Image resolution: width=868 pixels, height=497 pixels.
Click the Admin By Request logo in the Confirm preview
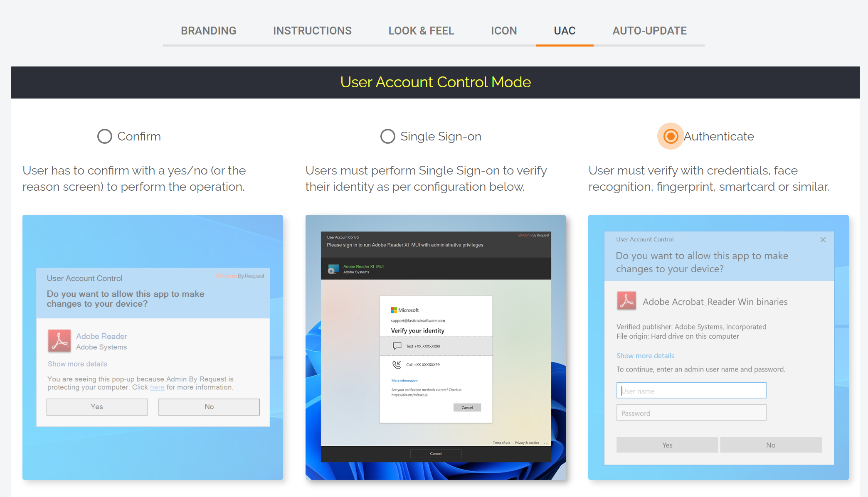click(240, 276)
